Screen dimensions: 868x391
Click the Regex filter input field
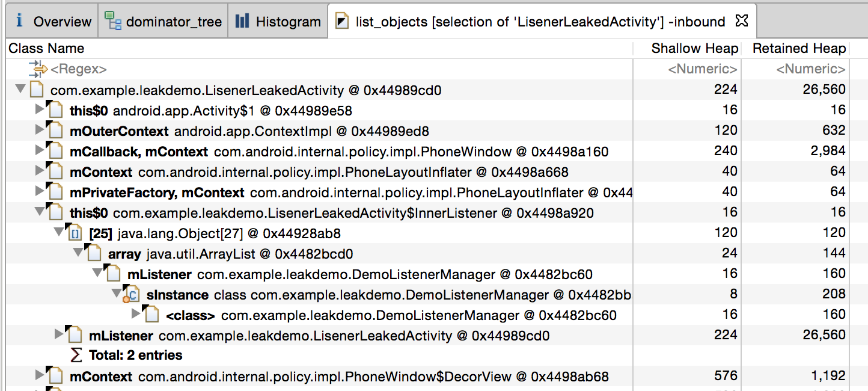click(x=78, y=69)
